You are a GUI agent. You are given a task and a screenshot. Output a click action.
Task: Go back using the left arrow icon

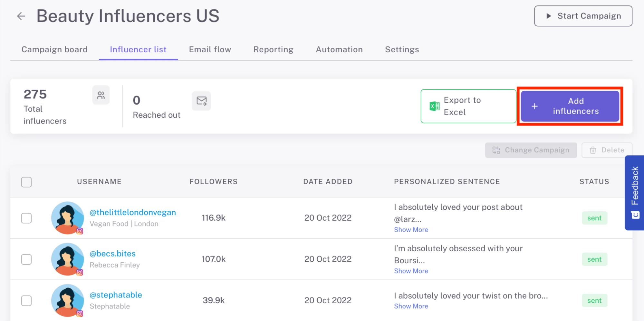tap(21, 16)
